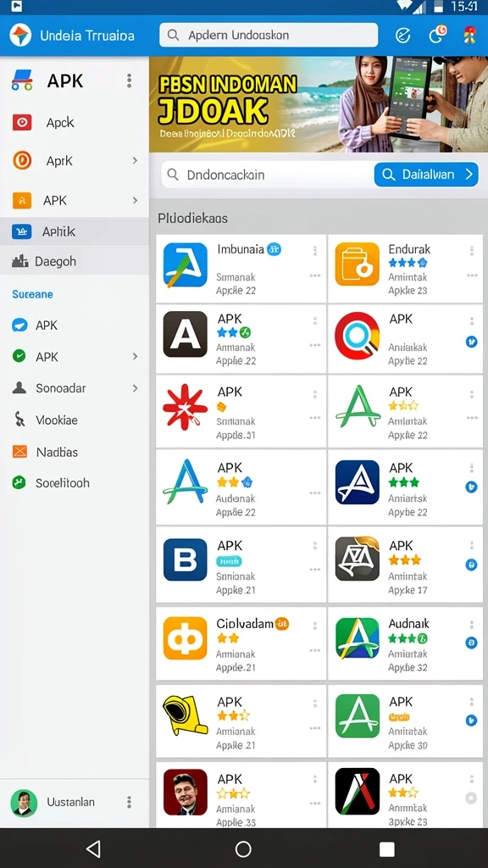Screen dimensions: 488x868
Task: Toggle the grey circle on the last APK card
Action: pos(471,798)
